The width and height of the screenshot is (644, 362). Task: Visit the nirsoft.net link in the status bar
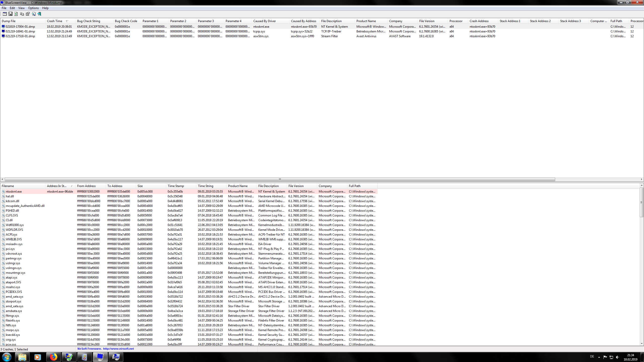coord(118,349)
